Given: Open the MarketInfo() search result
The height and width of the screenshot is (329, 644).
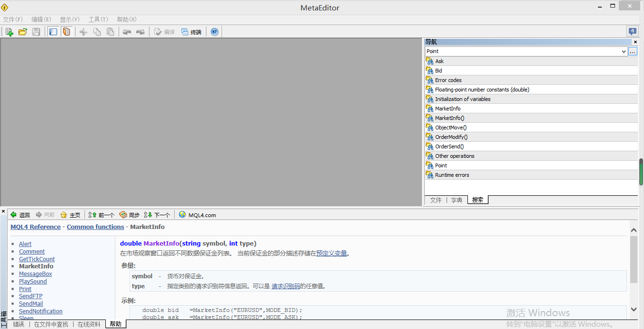Looking at the screenshot, I should (531, 118).
